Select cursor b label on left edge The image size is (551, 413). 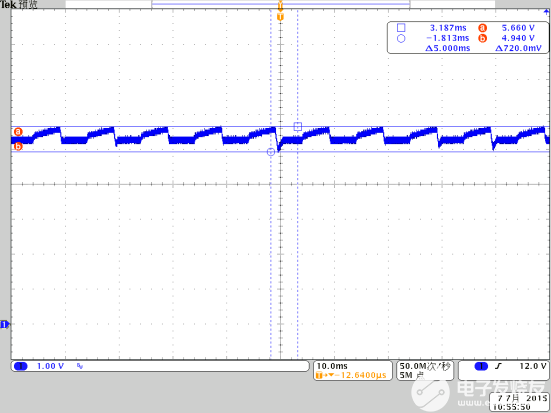(18, 146)
